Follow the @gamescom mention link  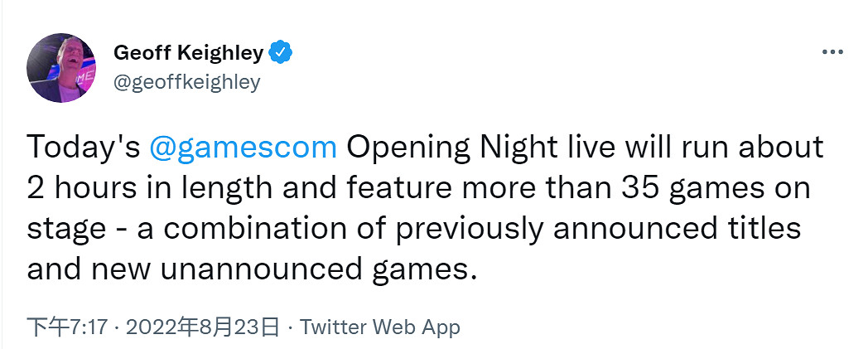click(244, 148)
